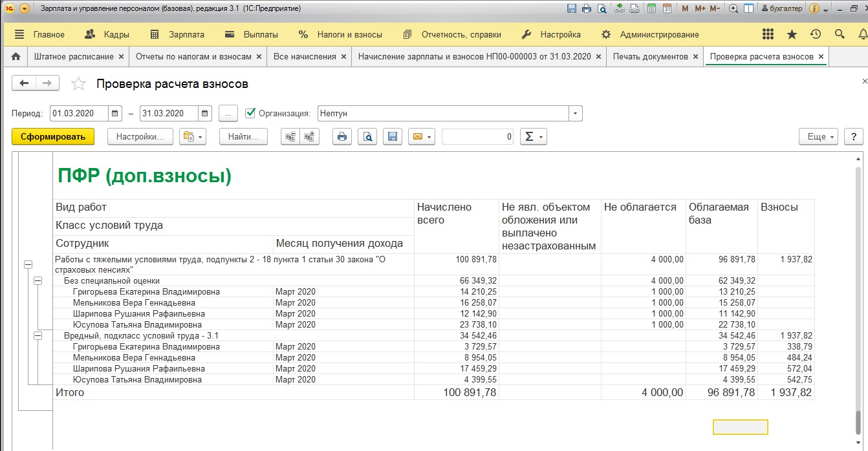Click the save icon in the title bar
The width and height of the screenshot is (868, 451).
(x=572, y=8)
